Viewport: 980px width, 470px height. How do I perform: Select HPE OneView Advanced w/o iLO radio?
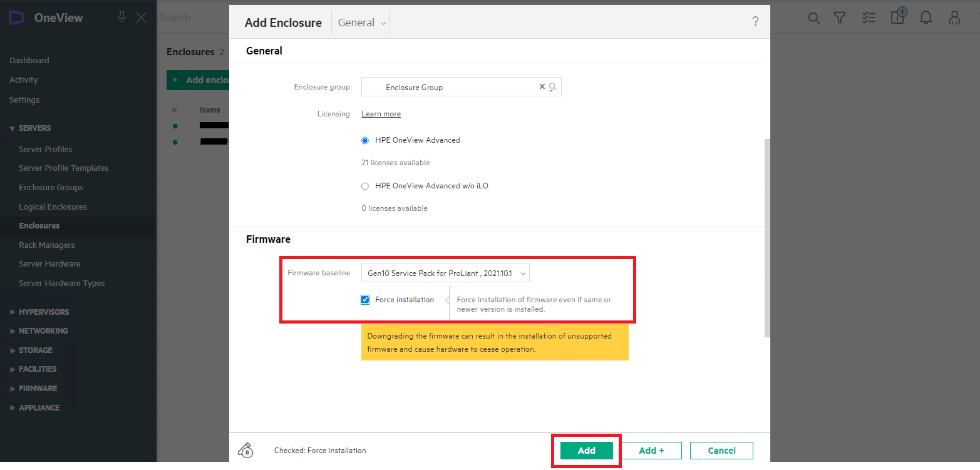pos(365,186)
